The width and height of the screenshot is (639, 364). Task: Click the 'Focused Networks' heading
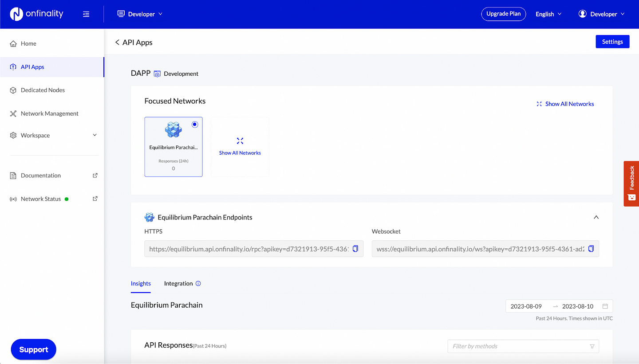(175, 101)
